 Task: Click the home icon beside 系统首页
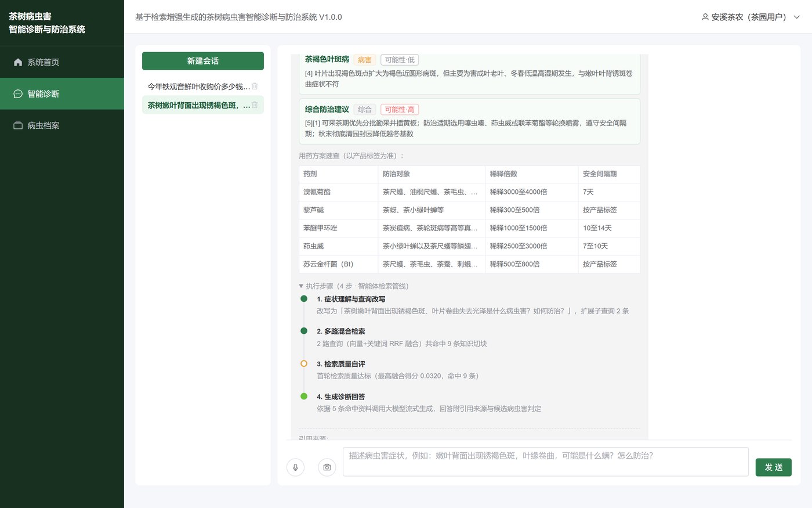click(x=18, y=62)
